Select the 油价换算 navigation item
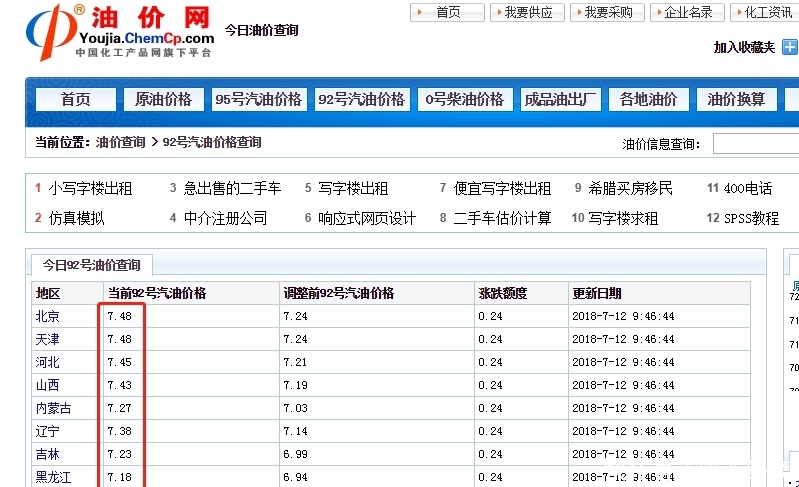 coord(737,99)
